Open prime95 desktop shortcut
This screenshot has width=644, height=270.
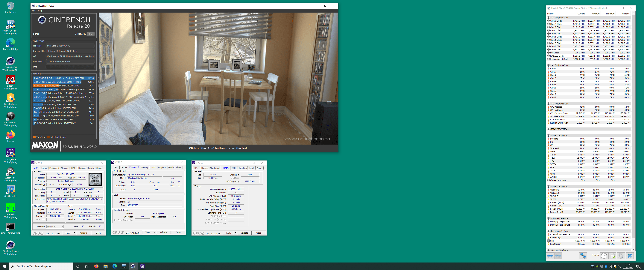10,211
